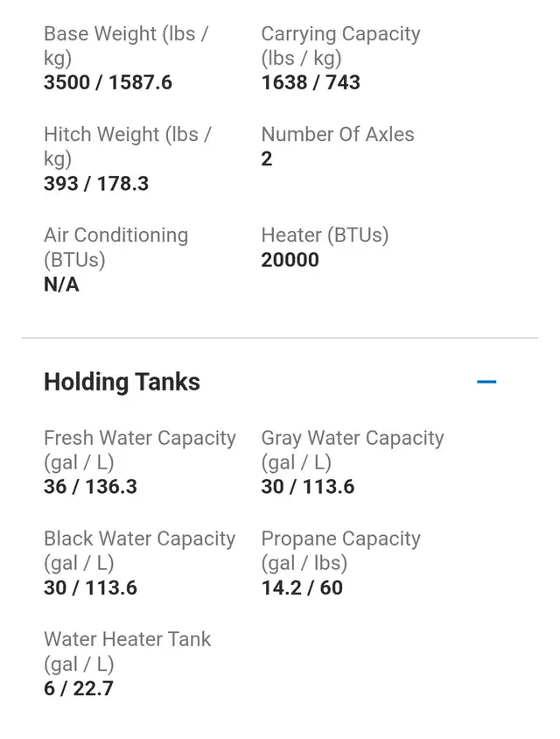Click the Carrying Capacity label
The width and height of the screenshot is (560, 739).
341,46
